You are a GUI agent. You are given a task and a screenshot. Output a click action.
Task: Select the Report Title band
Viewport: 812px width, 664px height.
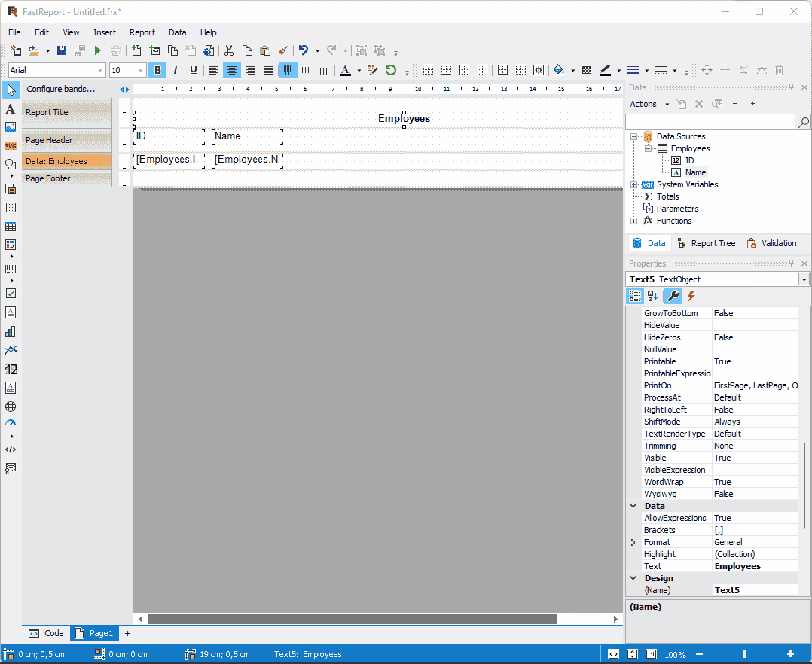coord(67,113)
